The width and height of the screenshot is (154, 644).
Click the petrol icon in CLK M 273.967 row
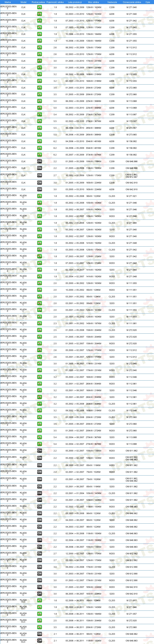(x=40, y=128)
